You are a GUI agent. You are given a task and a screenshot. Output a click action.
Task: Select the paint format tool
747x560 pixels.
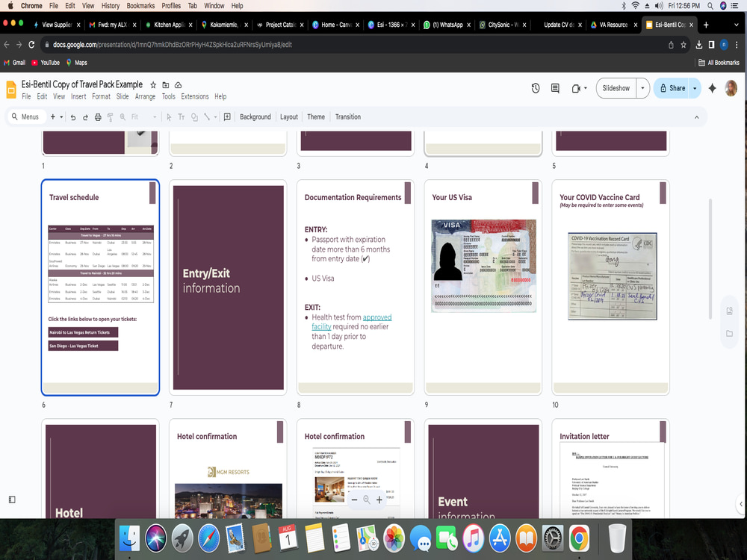110,117
